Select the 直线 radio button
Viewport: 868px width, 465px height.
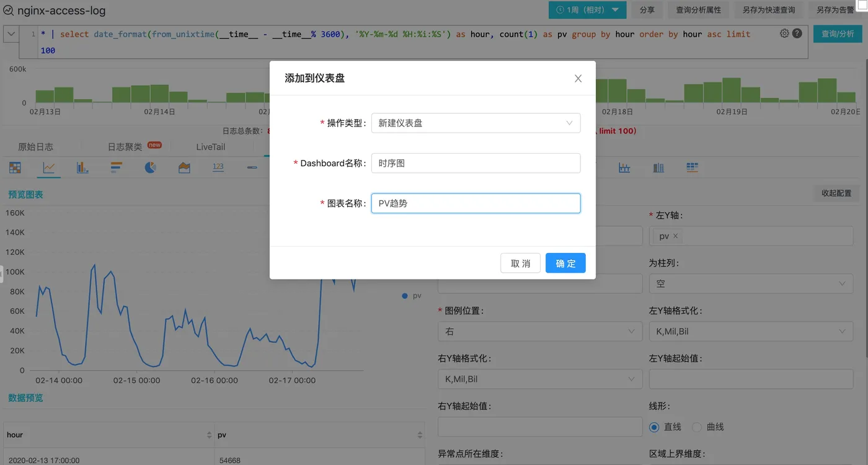click(654, 427)
